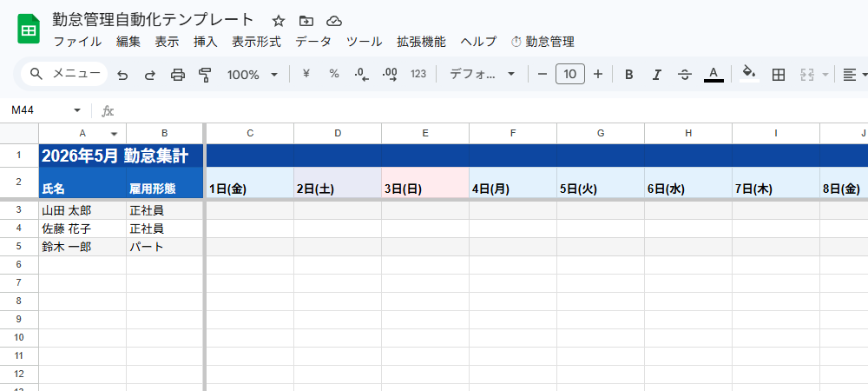Toggle bold formatting

coord(628,74)
